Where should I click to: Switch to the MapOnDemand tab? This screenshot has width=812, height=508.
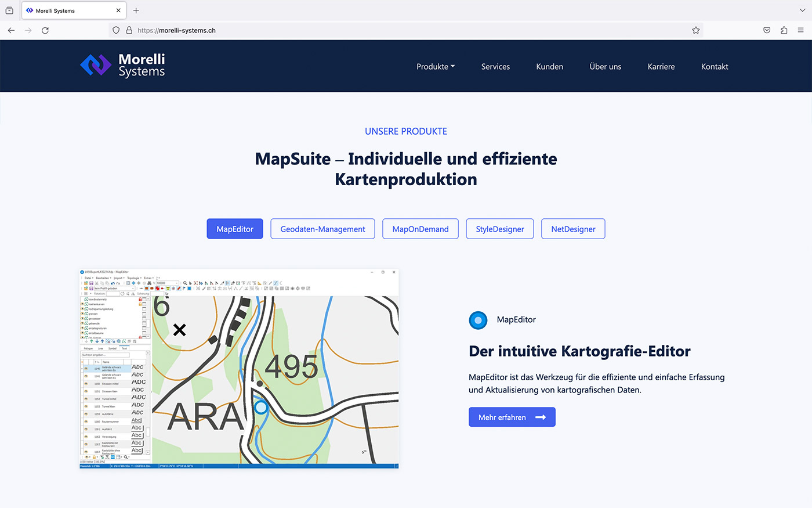pyautogui.click(x=420, y=229)
